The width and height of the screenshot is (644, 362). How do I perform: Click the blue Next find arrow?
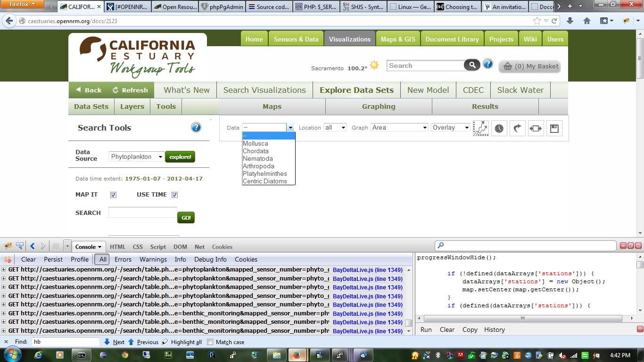coord(107,342)
